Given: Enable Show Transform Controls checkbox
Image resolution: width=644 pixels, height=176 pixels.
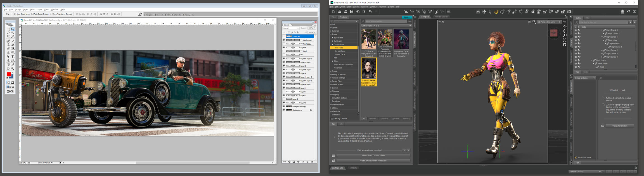Looking at the screenshot, I should [x=51, y=14].
